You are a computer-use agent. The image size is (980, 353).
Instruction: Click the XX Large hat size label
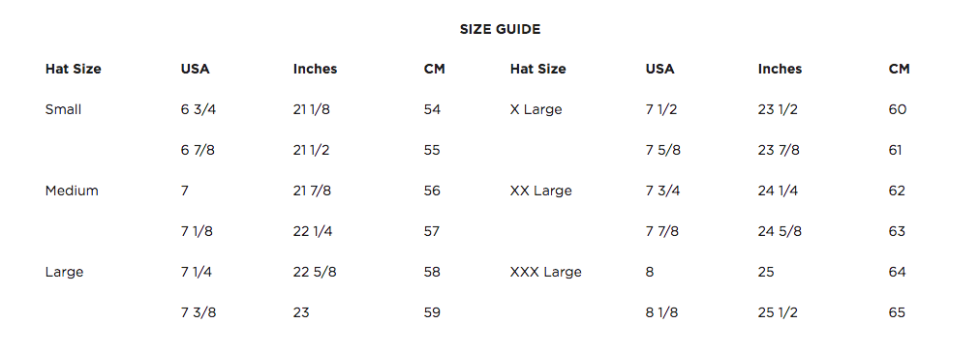coord(540,191)
